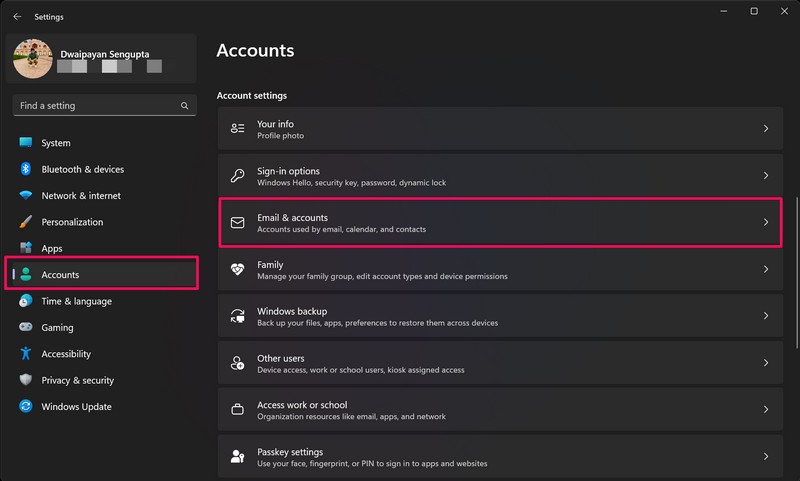Expand Your info with its chevron
Image resolution: width=800 pixels, height=481 pixels.
[765, 129]
